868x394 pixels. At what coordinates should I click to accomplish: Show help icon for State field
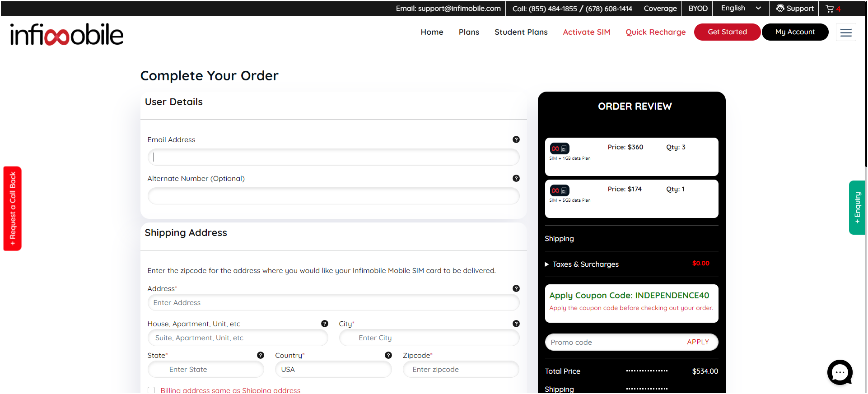261,355
